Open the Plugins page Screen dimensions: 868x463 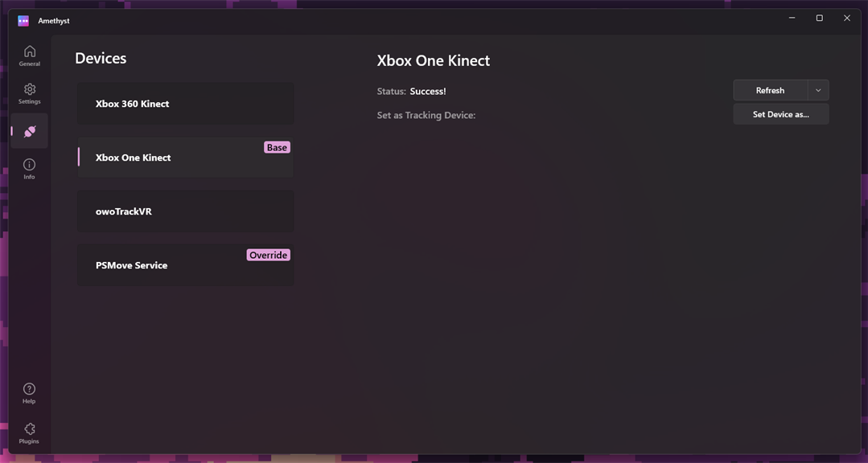coord(29,433)
